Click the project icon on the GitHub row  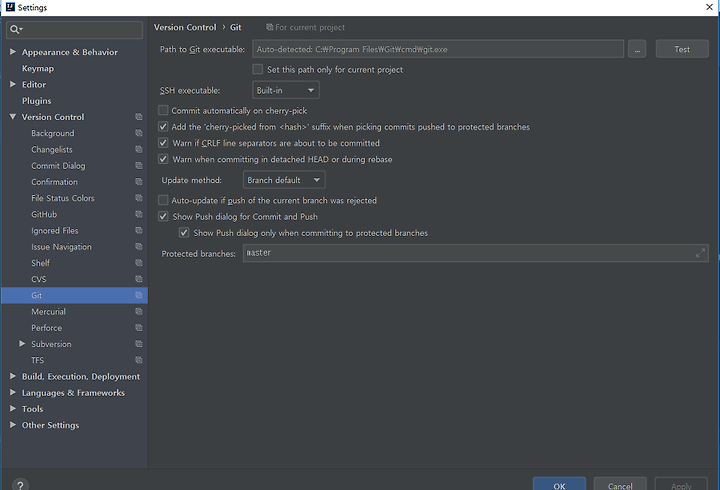coord(139,214)
